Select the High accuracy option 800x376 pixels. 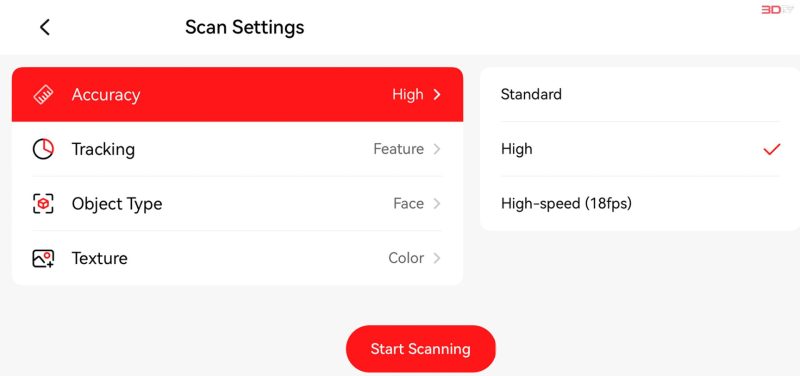pyautogui.click(x=640, y=149)
